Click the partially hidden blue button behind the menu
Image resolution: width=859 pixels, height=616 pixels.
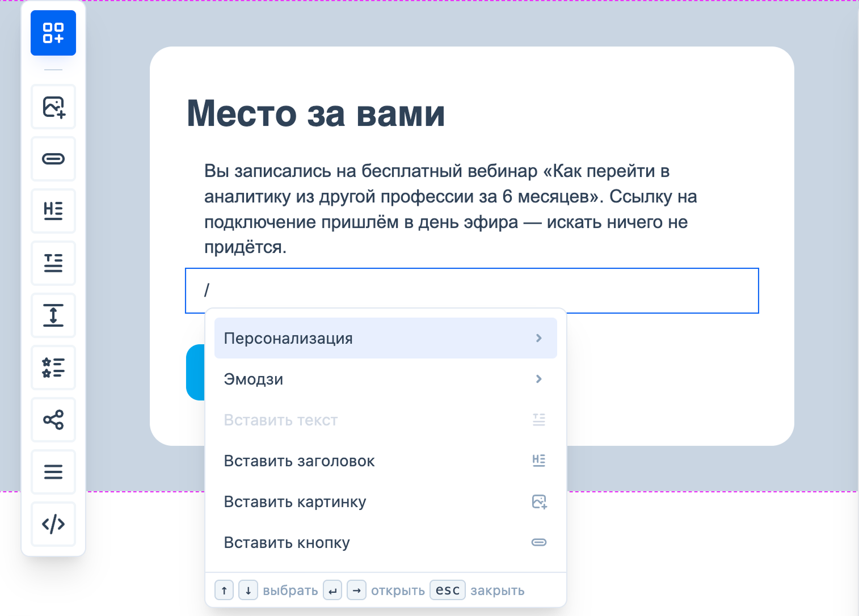195,372
